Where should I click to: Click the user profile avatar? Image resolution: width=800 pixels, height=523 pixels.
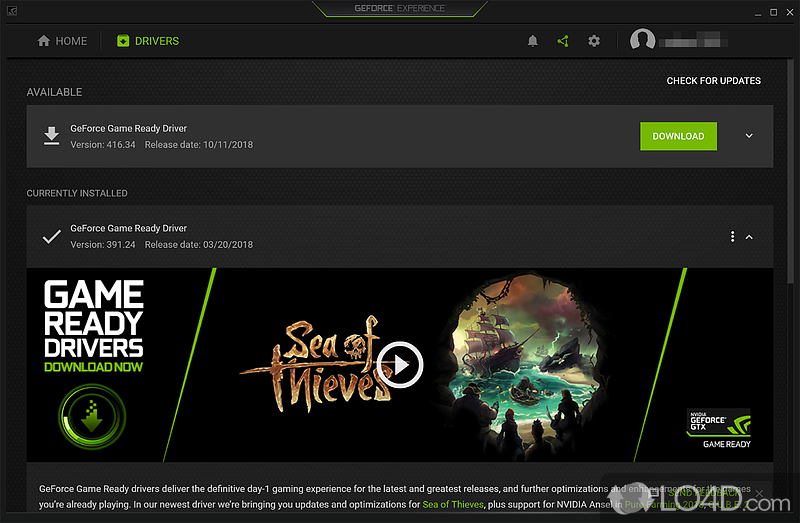click(x=642, y=40)
